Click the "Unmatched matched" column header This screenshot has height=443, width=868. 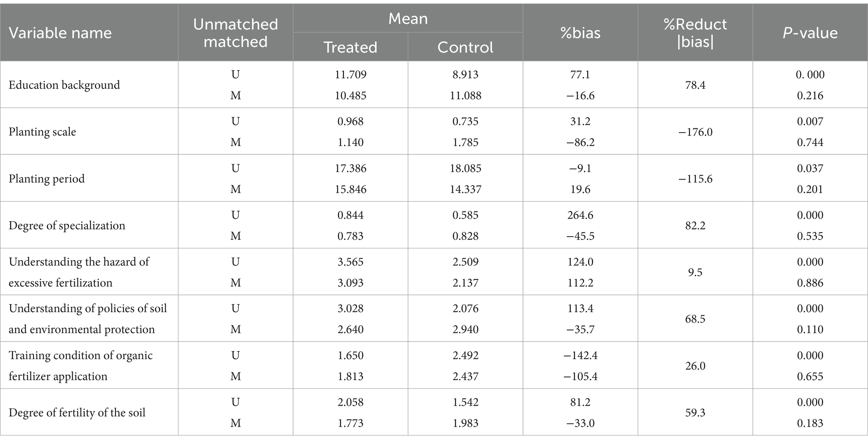point(235,33)
